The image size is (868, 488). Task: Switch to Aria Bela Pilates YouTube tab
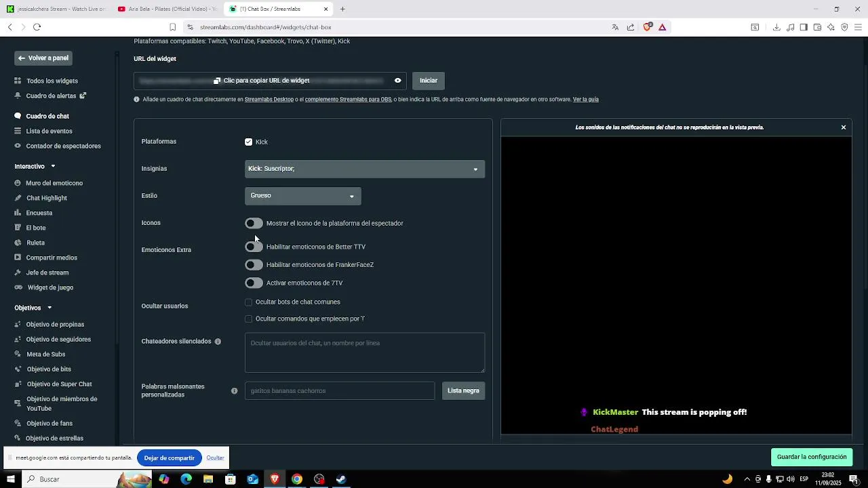tap(167, 9)
